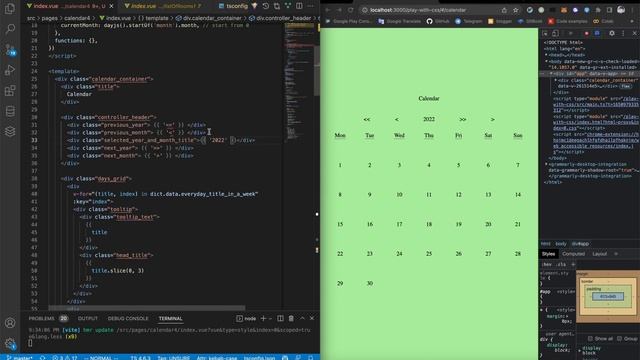Image resolution: width=640 pixels, height=360 pixels.
Task: Open the Run and Debug view
Action: [x=10, y=70]
